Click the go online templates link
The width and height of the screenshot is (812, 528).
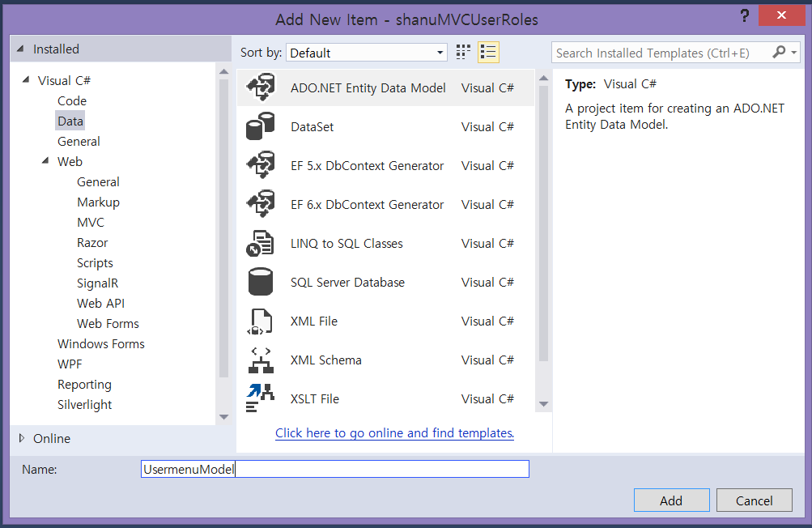(394, 433)
